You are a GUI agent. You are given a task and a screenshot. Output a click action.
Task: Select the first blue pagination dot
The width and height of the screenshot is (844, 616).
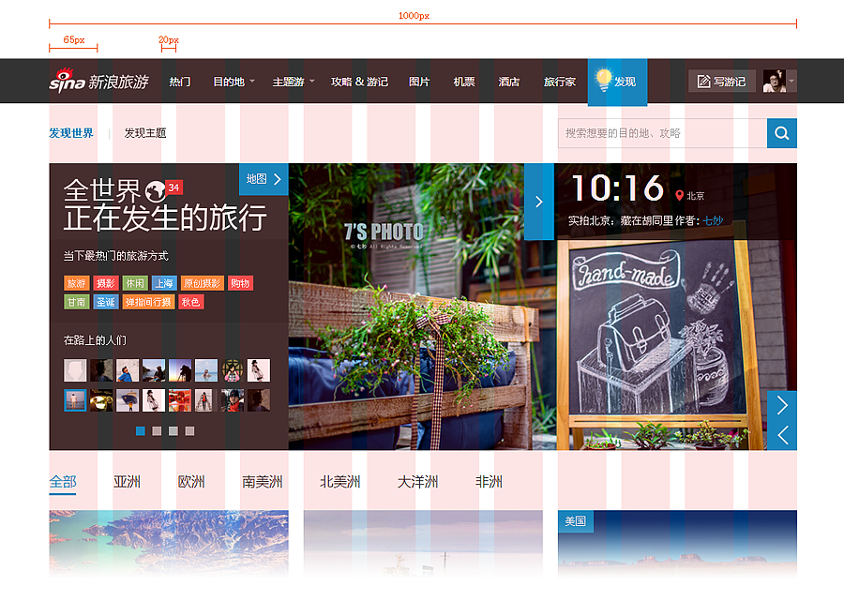coord(141,431)
